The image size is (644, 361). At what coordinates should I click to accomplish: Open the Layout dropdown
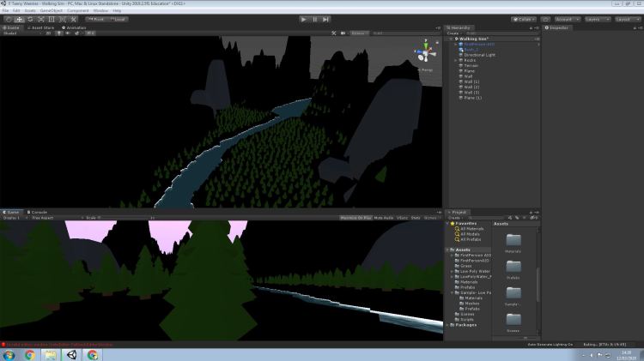tap(625, 18)
